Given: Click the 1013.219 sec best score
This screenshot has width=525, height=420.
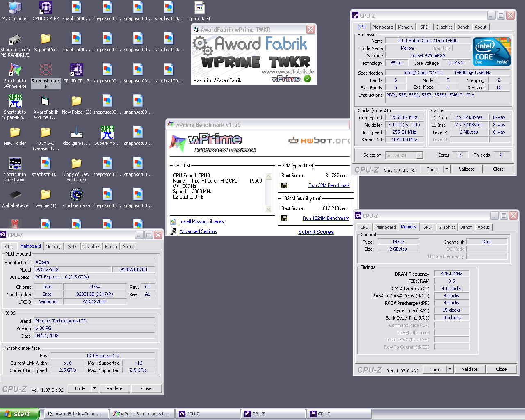Looking at the screenshot, I should pyautogui.click(x=333, y=208).
